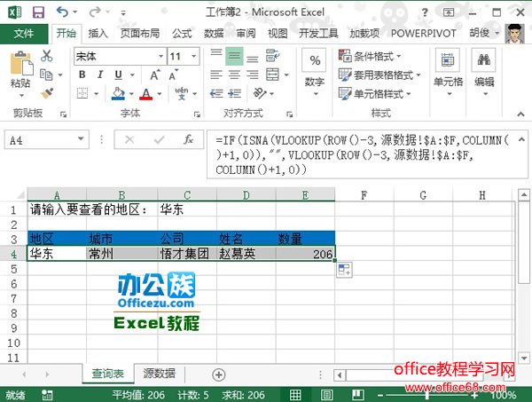Toggle center horizontal alignment
Viewport: 532px width, 402px height.
234,75
